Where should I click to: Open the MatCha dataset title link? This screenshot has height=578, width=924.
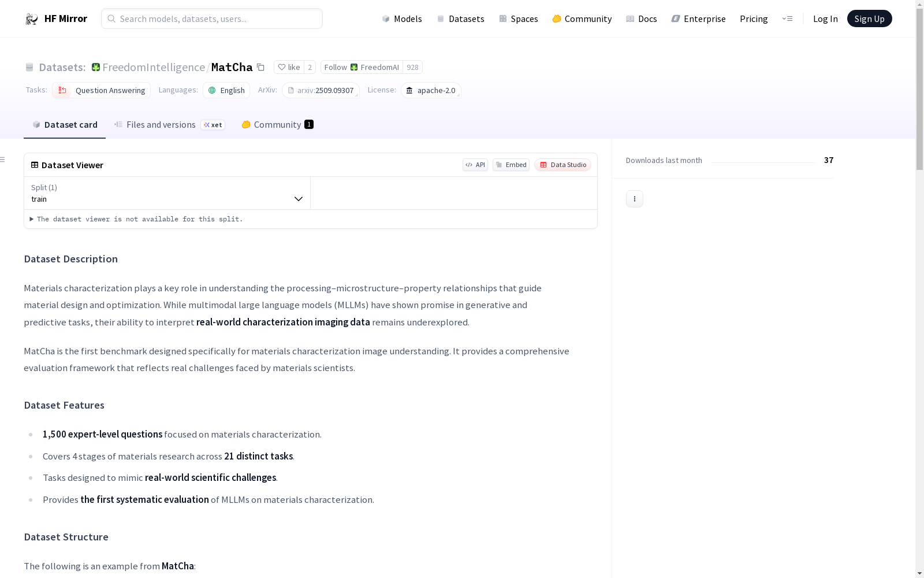(232, 67)
